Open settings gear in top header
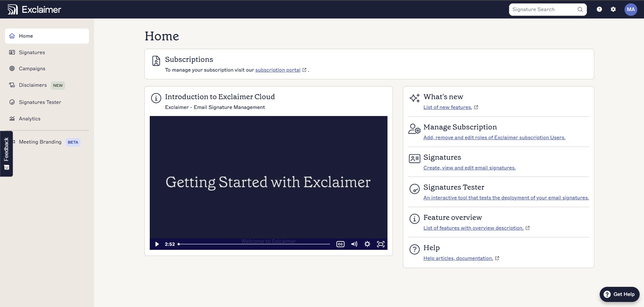This screenshot has width=644, height=307. click(613, 9)
